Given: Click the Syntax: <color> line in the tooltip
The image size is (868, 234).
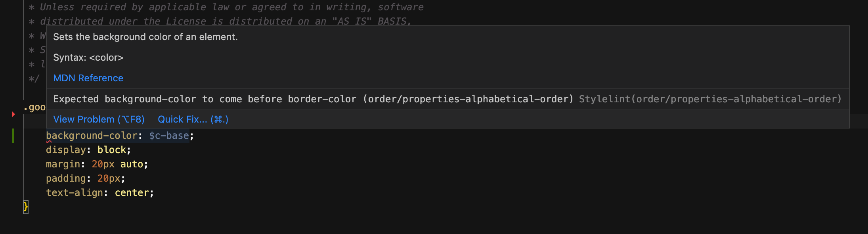Looking at the screenshot, I should click(88, 57).
